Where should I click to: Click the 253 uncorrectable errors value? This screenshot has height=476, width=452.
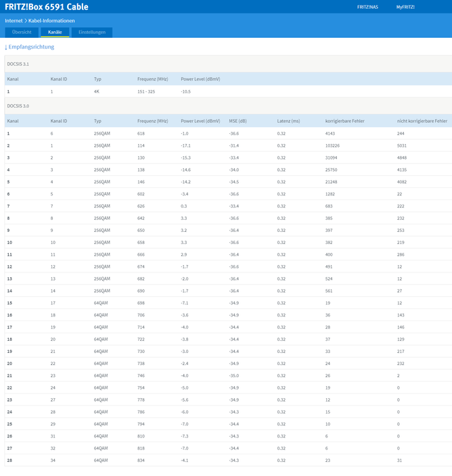coord(401,231)
